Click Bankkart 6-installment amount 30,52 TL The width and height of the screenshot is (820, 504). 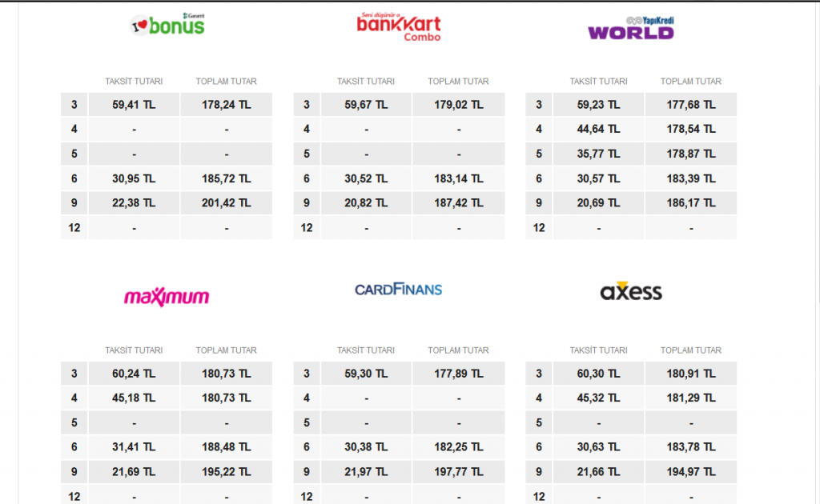click(x=366, y=178)
